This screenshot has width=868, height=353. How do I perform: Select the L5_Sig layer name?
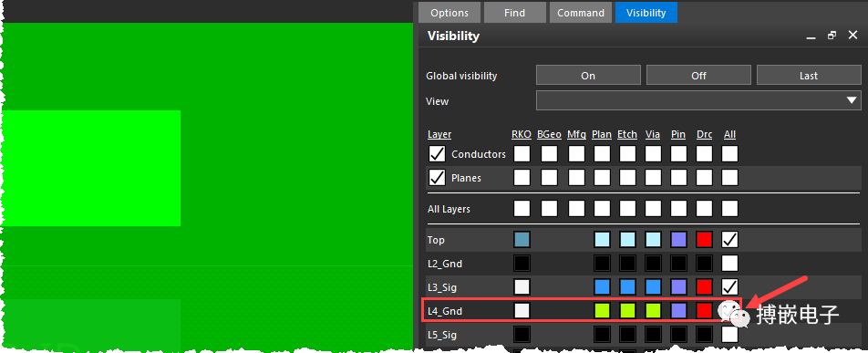[442, 335]
